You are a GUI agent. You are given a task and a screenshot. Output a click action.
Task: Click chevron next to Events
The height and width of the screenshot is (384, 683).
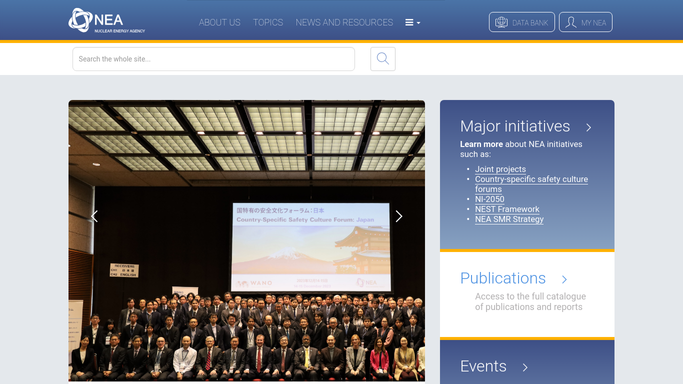click(525, 367)
